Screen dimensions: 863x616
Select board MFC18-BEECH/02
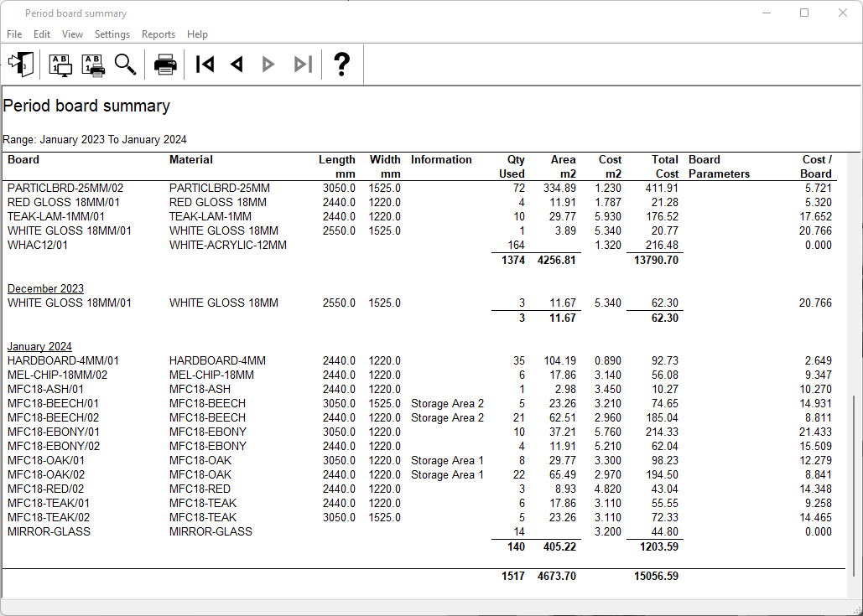click(53, 418)
